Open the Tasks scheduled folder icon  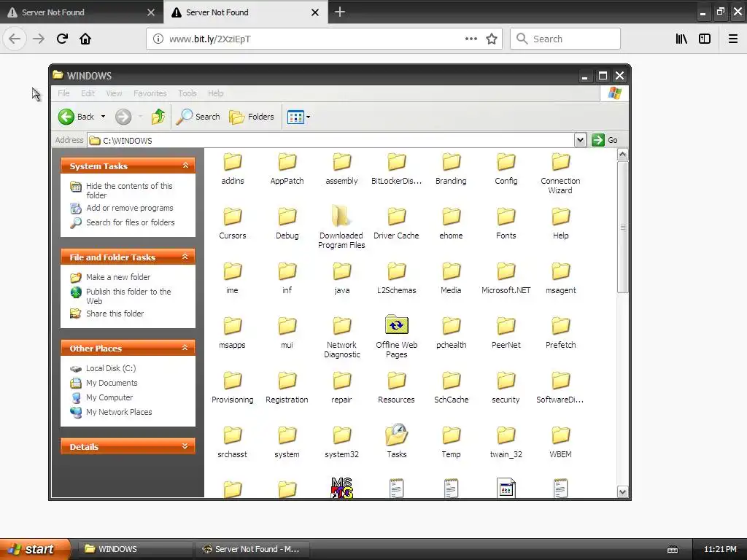396,435
